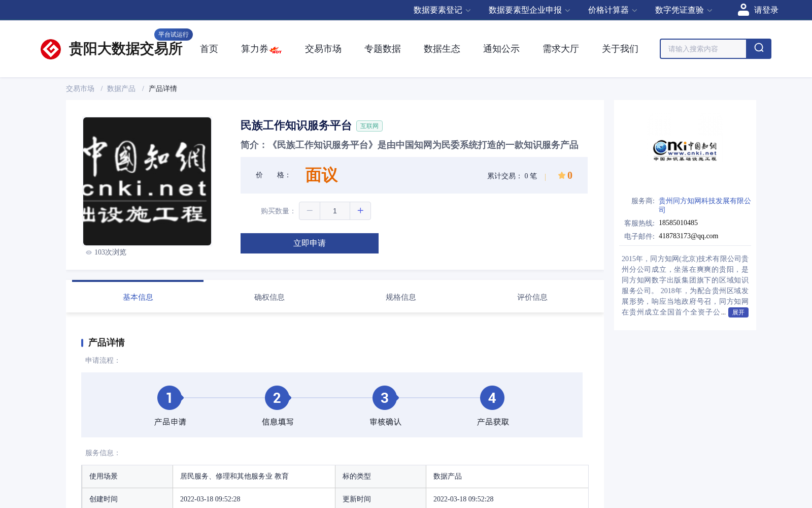Click the user avatar login icon
Viewport: 812px width, 508px height.
743,10
